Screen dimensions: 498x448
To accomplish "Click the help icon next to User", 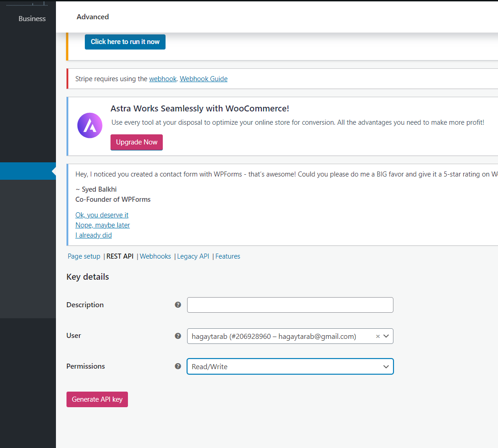I will (x=178, y=336).
